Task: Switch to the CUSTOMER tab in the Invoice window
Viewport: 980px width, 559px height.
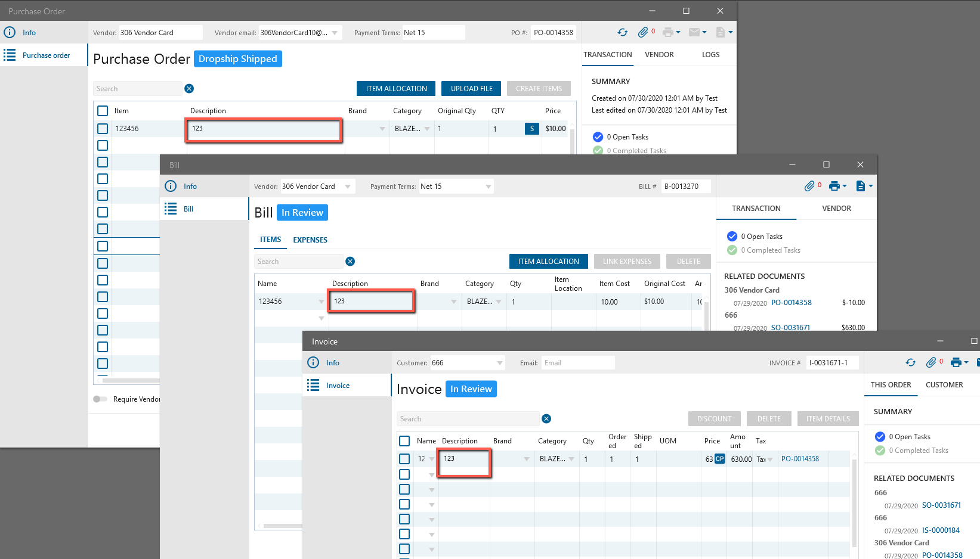Action: pos(944,385)
